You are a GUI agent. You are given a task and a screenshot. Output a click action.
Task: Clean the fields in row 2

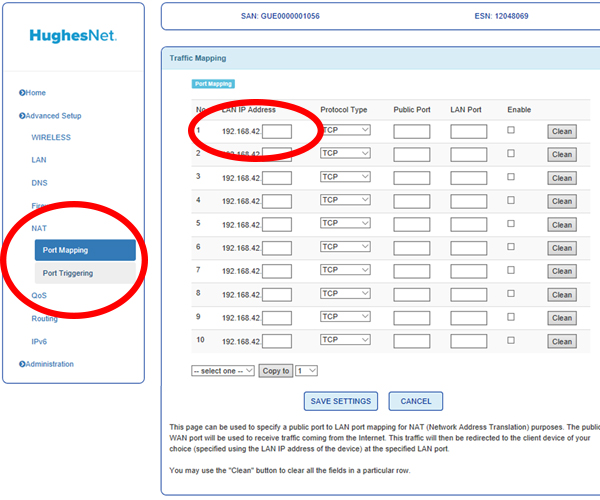(x=562, y=155)
